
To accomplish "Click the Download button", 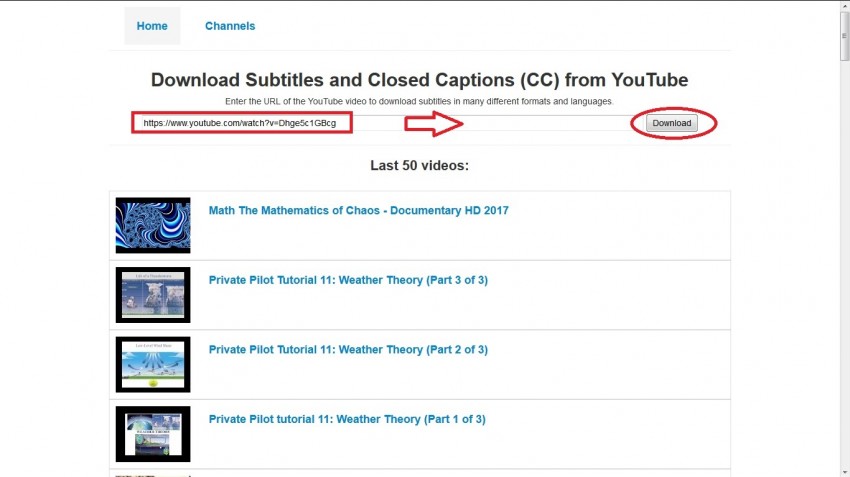I will (x=672, y=123).
